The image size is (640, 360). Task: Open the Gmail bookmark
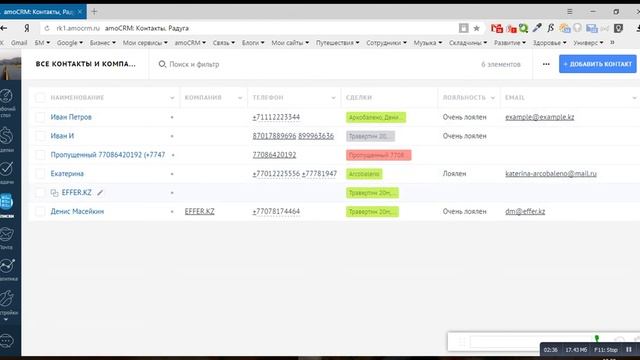(x=19, y=42)
